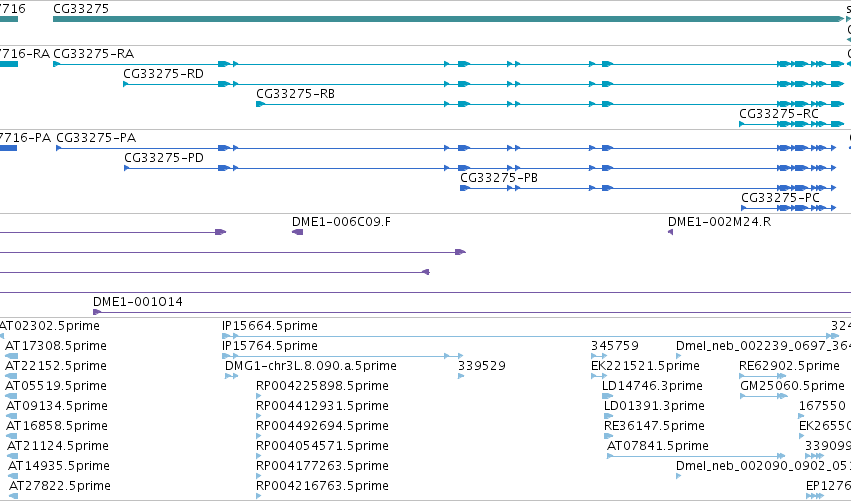This screenshot has width=851, height=501.
Task: Select transcript label CG33275-RC
Action: pos(779,114)
